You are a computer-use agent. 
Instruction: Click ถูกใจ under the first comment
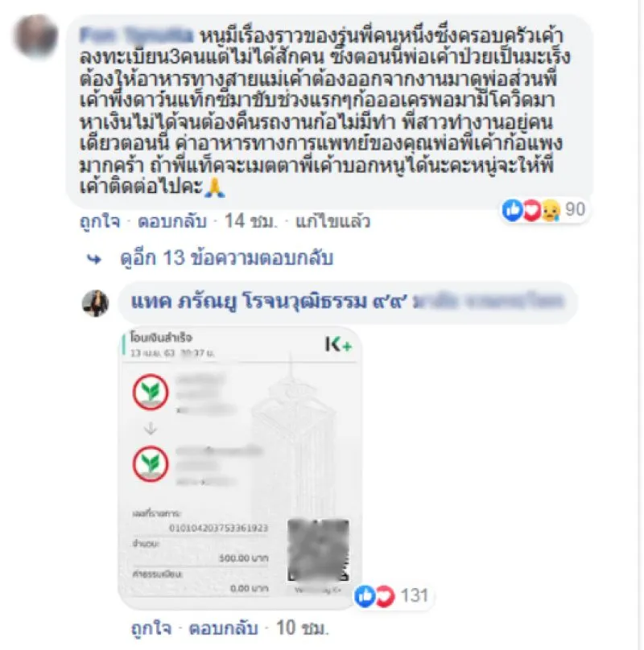[100, 221]
